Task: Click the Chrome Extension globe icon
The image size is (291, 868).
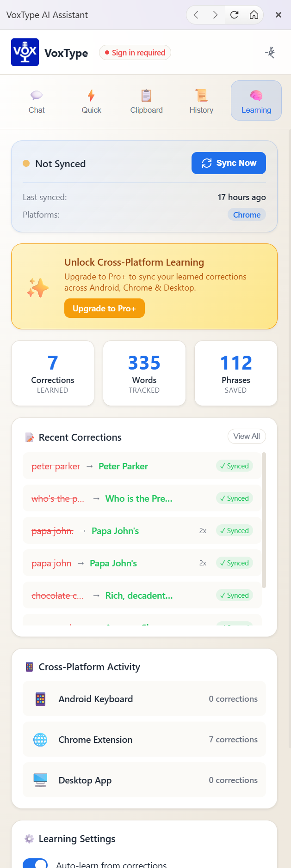Action: pos(41,740)
